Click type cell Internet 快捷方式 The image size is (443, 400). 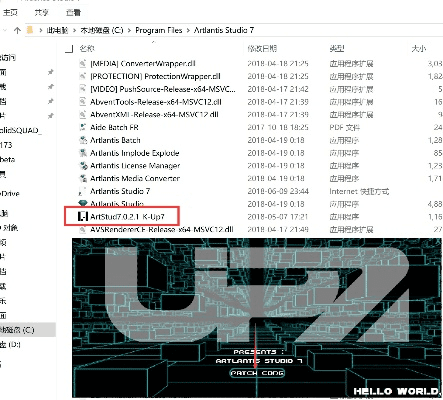click(x=359, y=191)
